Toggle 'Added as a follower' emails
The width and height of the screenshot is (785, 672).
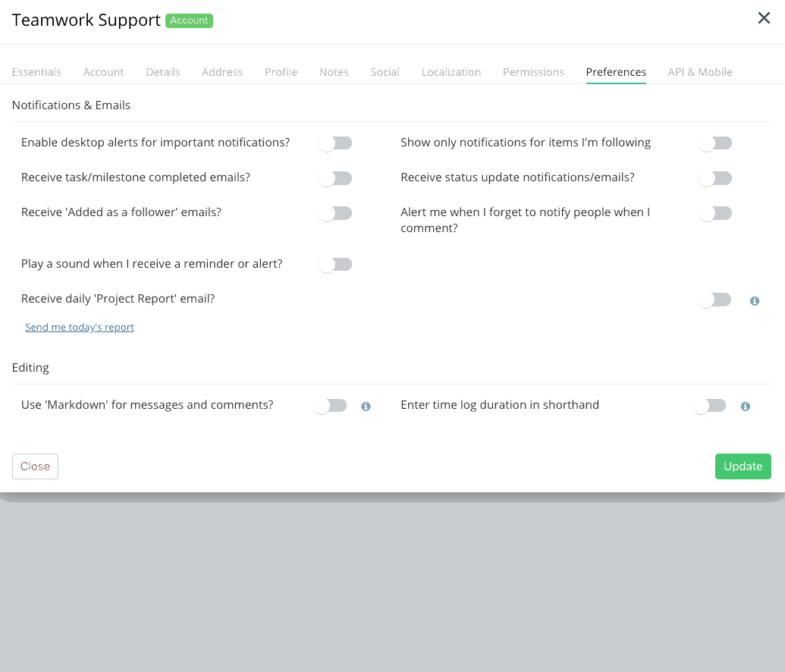tap(335, 213)
